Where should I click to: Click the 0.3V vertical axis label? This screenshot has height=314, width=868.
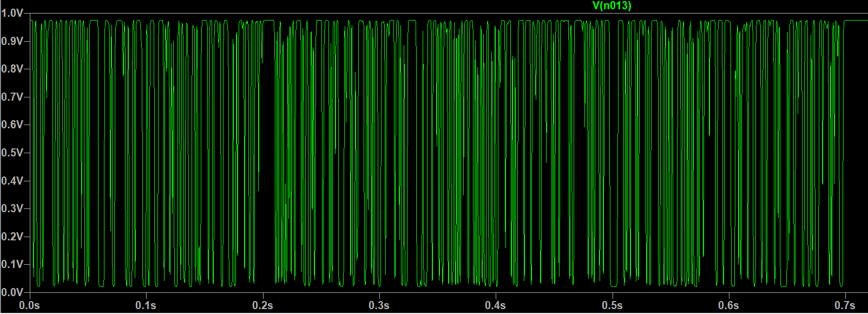click(12, 208)
